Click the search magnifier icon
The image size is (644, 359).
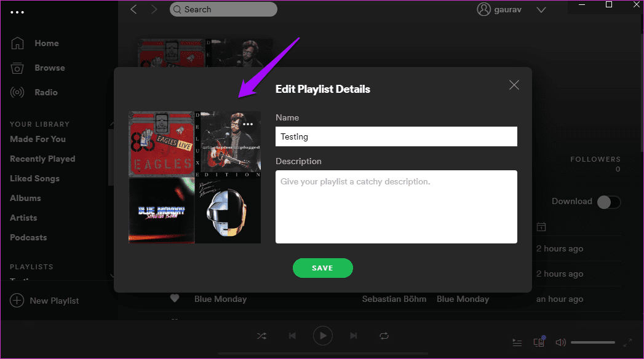click(x=177, y=9)
